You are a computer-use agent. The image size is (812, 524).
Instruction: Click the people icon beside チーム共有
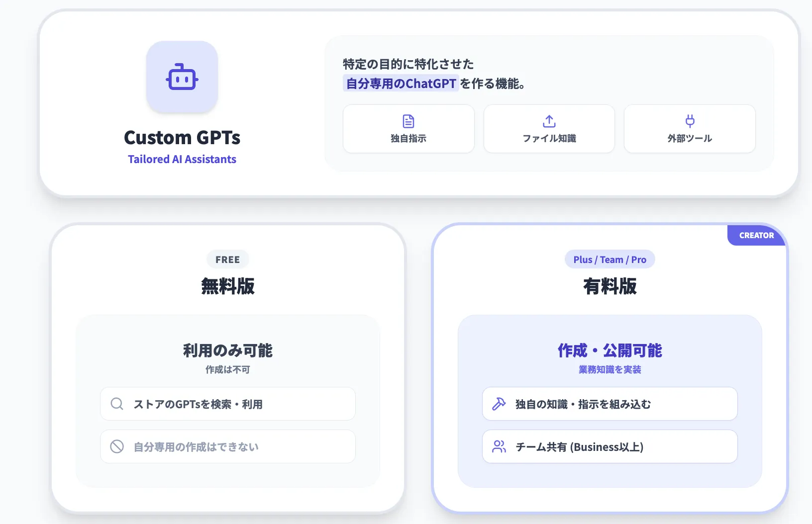[499, 446]
